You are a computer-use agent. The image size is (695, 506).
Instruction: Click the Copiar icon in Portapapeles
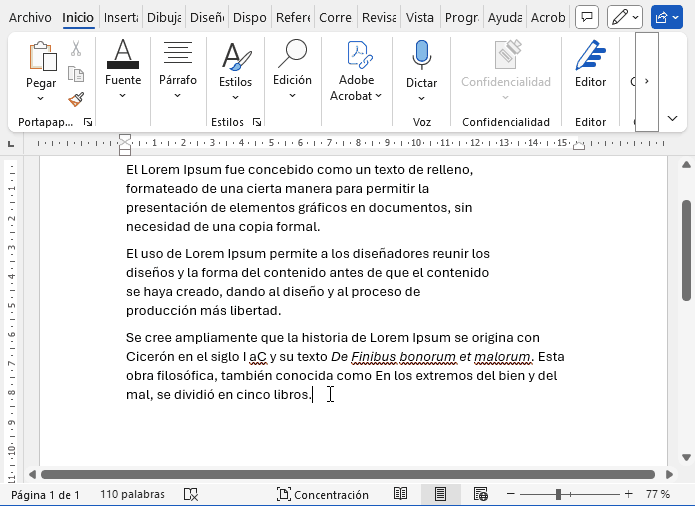coord(76,74)
